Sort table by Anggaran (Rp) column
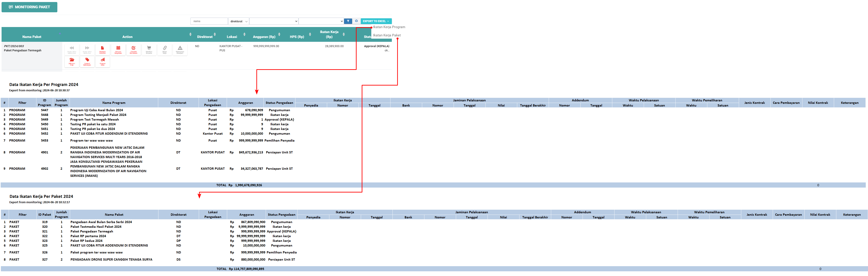The image size is (868, 276). [x=264, y=37]
